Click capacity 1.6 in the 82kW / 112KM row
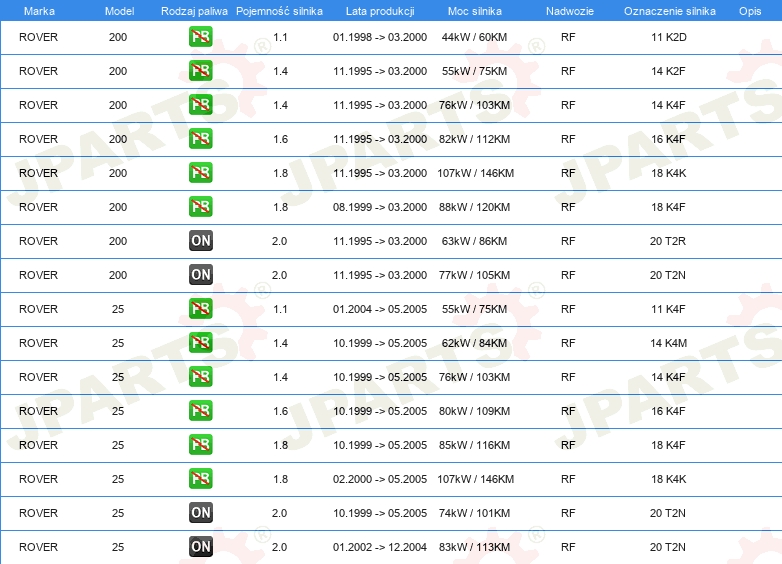The height and width of the screenshot is (564, 782). point(280,139)
